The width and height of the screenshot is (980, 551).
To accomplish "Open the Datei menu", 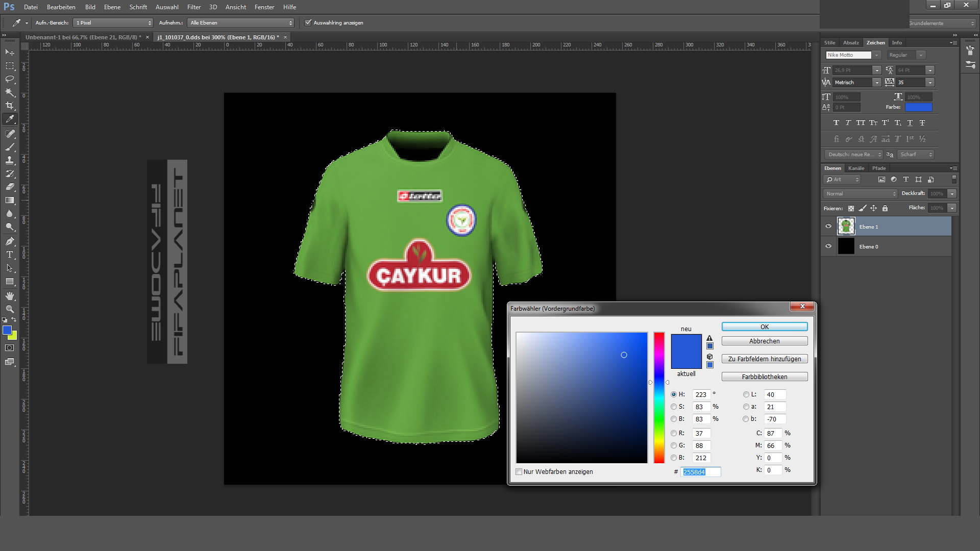I will [x=31, y=7].
